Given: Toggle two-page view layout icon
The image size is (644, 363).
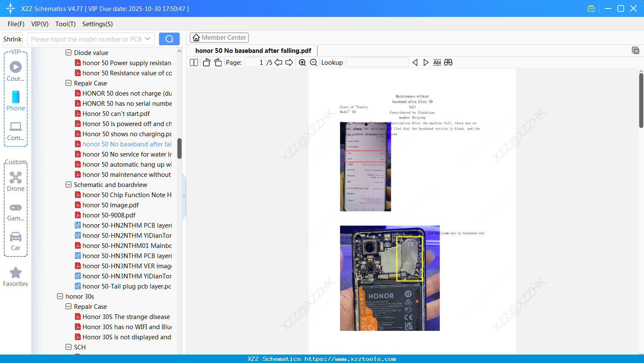Looking at the screenshot, I should point(194,63).
